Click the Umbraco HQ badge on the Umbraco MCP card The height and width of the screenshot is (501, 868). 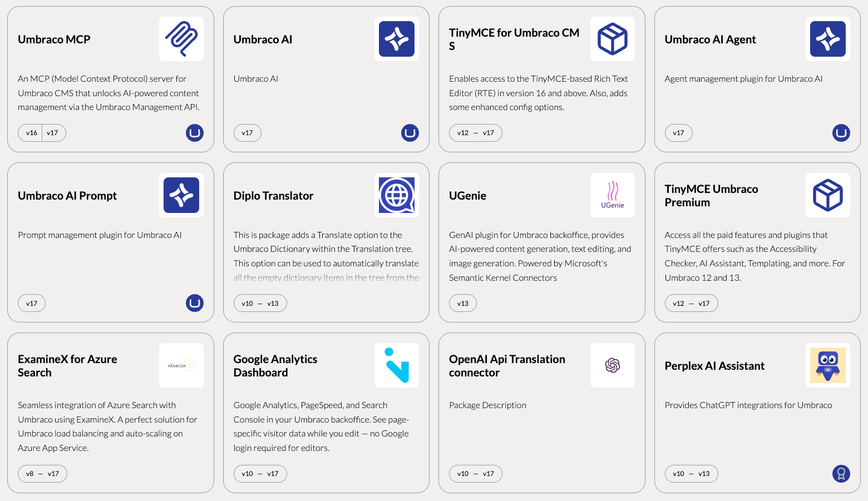195,133
